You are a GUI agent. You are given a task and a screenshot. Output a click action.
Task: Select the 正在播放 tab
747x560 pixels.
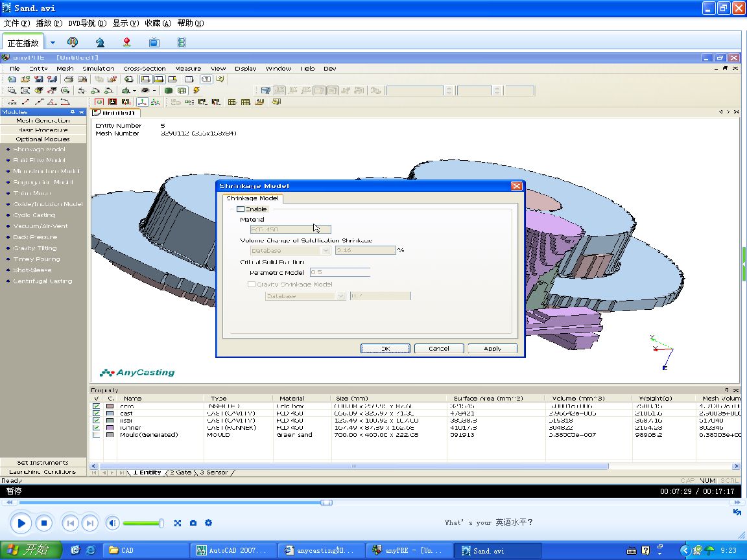pyautogui.click(x=23, y=43)
